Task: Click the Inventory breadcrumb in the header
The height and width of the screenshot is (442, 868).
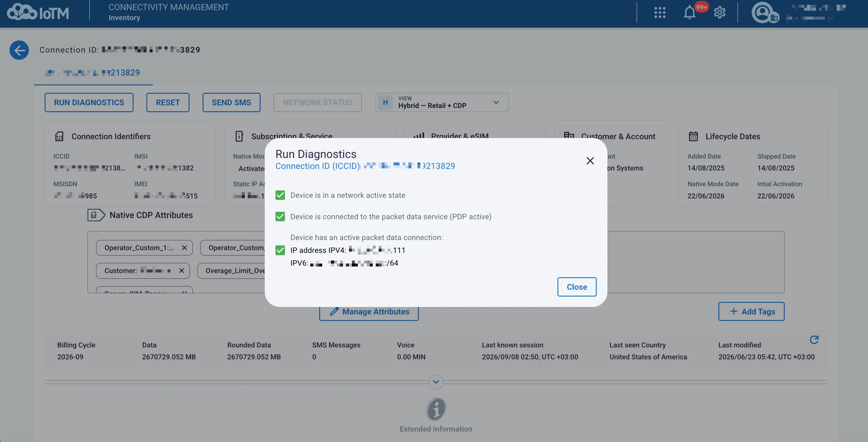Action: coord(124,18)
